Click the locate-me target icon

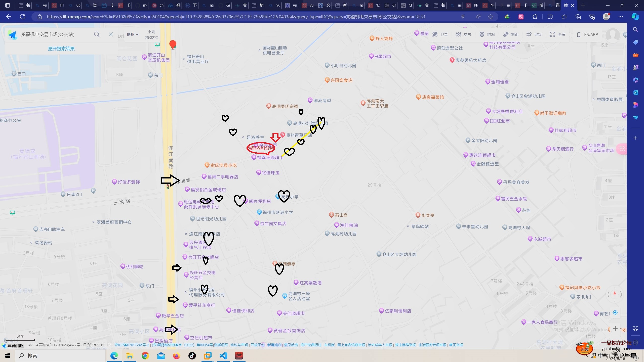click(x=615, y=312)
